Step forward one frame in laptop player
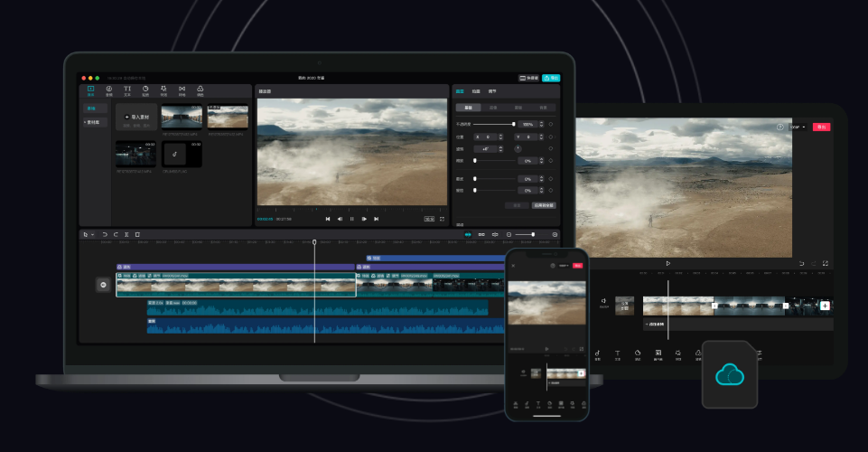This screenshot has width=868, height=452. (364, 220)
